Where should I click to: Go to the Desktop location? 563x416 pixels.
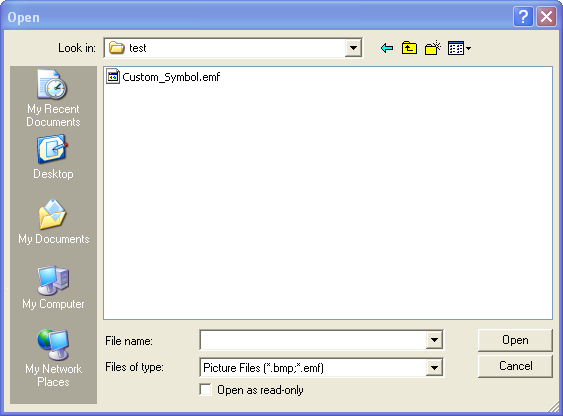(x=53, y=157)
